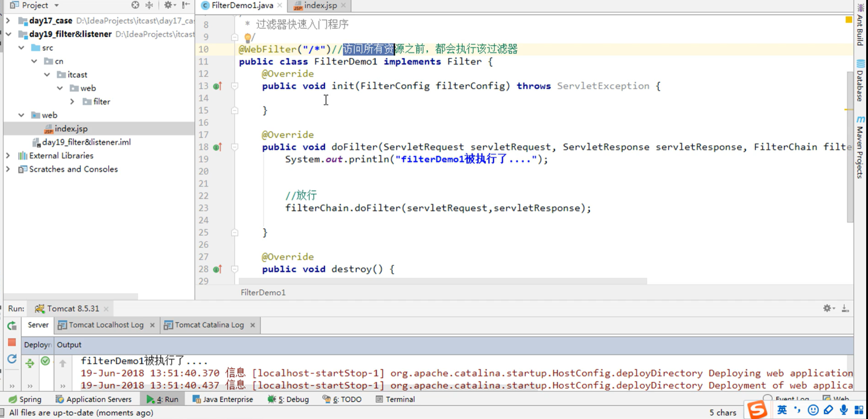Viewport: 868px width, 419px height.
Task: Click the collapse all icon in Project panel
Action: pos(149,5)
